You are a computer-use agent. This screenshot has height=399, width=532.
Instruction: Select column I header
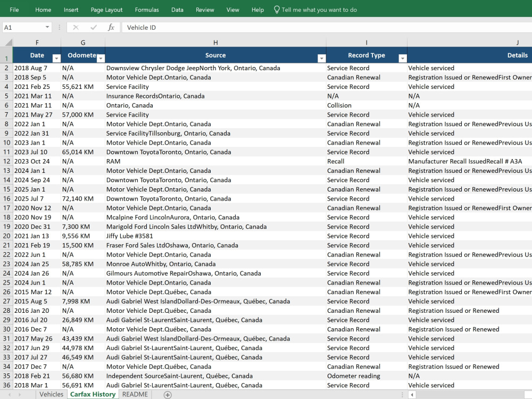tap(367, 43)
